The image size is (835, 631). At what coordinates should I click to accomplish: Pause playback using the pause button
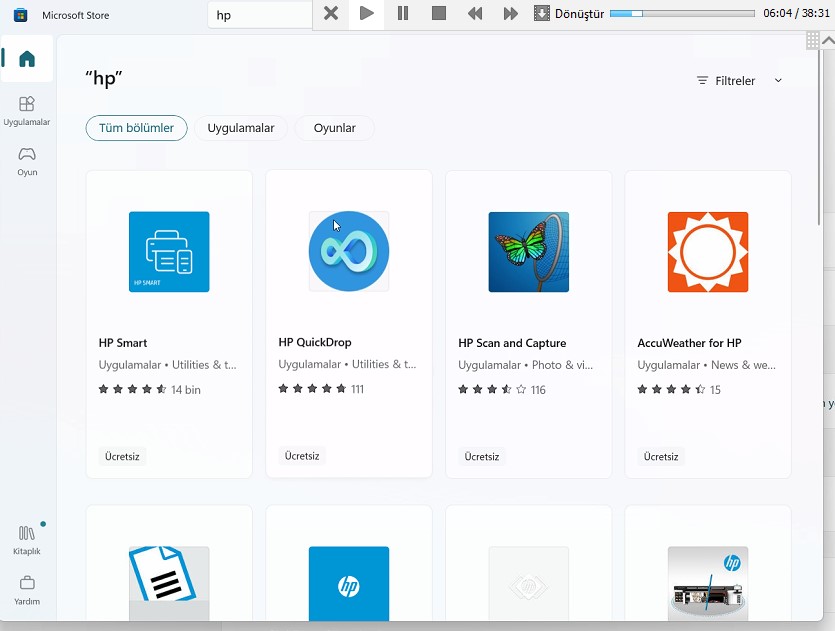click(x=403, y=14)
